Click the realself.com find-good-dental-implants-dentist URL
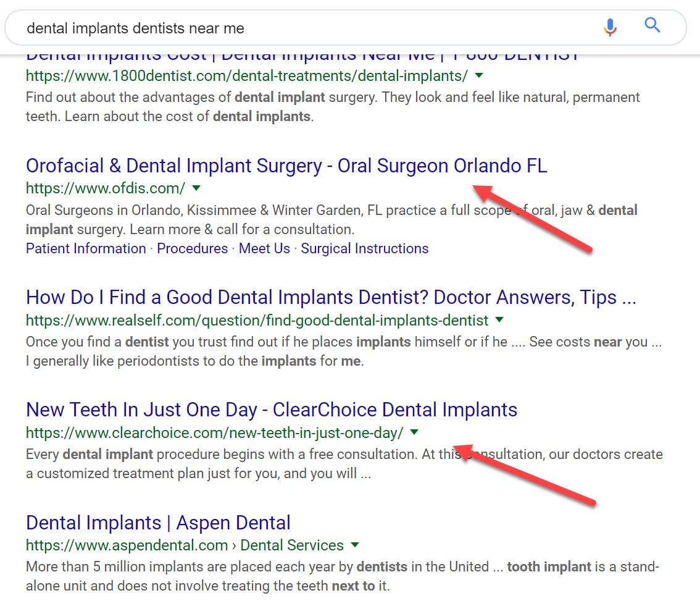This screenshot has width=700, height=606. click(257, 321)
